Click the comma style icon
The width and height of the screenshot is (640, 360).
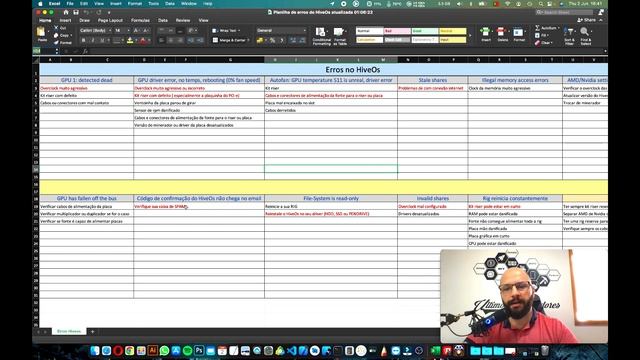click(x=282, y=40)
